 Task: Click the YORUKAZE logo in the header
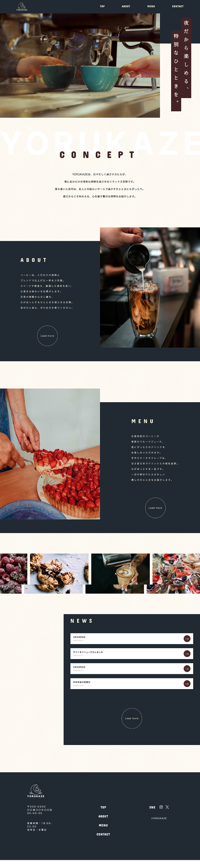point(22,7)
